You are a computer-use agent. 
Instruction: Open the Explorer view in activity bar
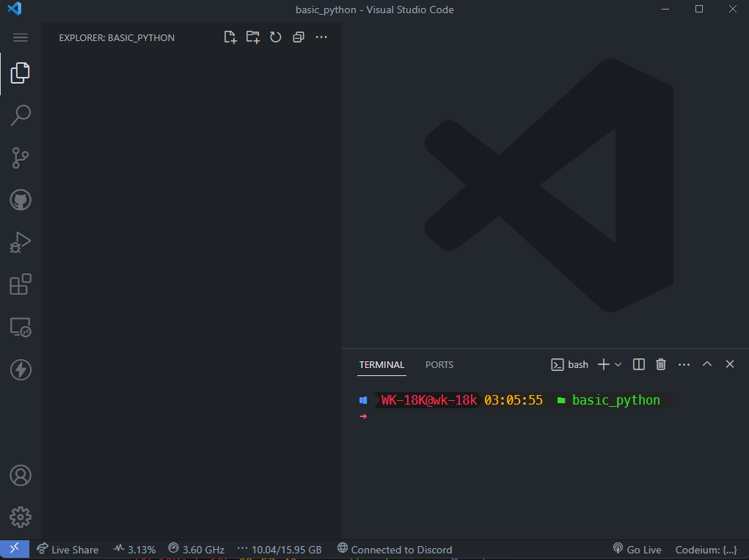pyautogui.click(x=20, y=73)
